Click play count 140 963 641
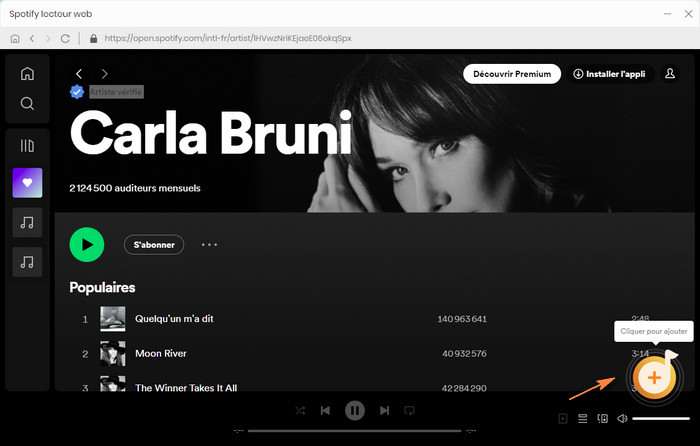Viewport: 700px width, 446px height. coord(462,319)
